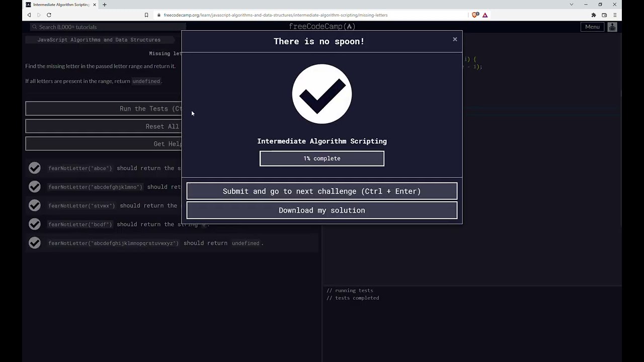Open the freeCodeCamp Menu button

click(x=592, y=27)
